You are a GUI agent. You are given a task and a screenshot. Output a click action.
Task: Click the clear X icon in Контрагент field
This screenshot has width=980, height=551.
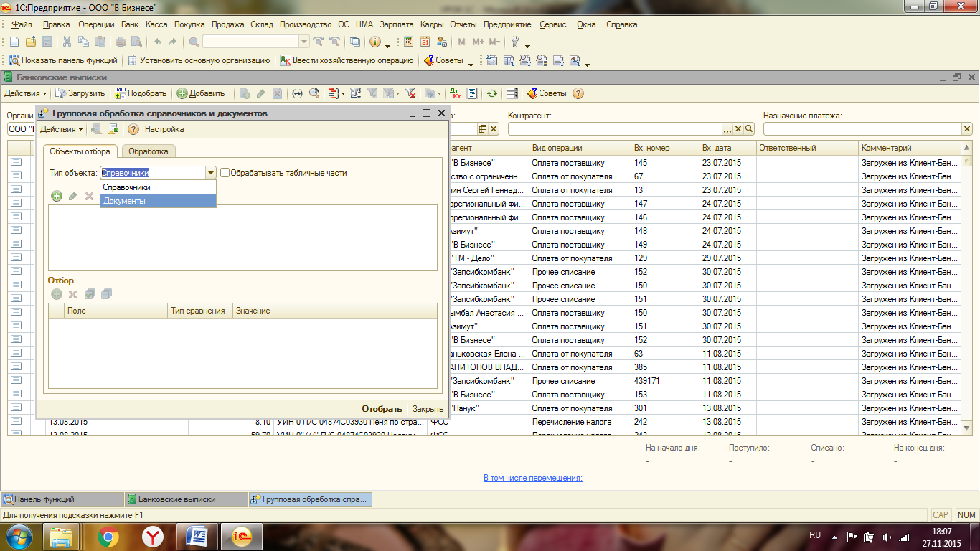point(738,128)
